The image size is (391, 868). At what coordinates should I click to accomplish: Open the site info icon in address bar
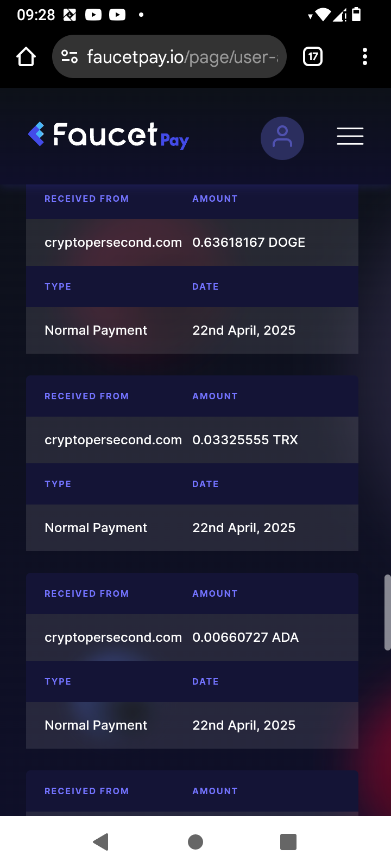pyautogui.click(x=70, y=56)
